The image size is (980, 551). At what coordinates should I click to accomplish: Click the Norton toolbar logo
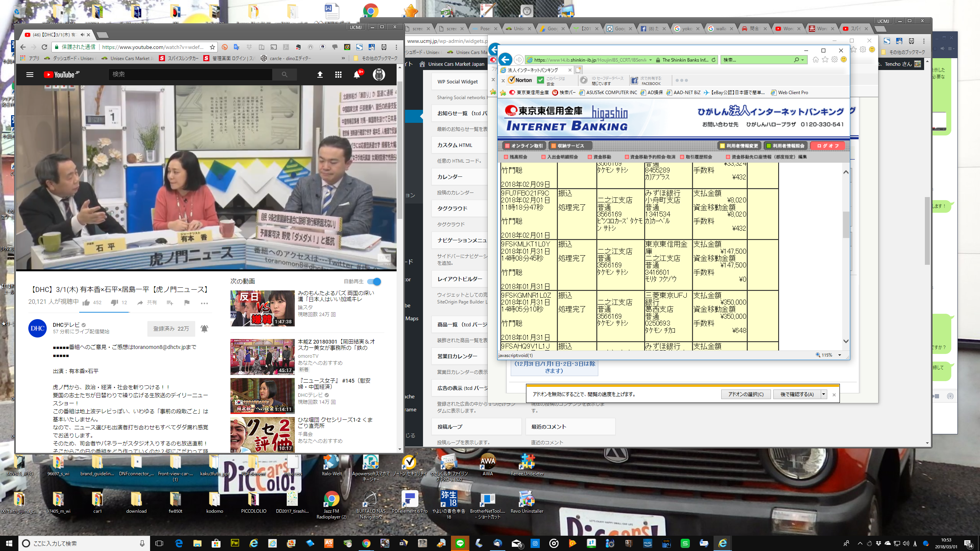pyautogui.click(x=519, y=80)
